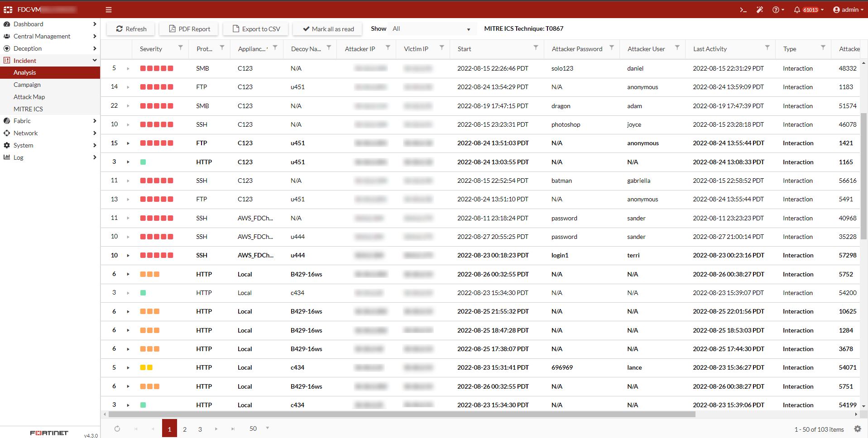Open the admin user dropdown
The height and width of the screenshot is (438, 868).
(x=848, y=10)
